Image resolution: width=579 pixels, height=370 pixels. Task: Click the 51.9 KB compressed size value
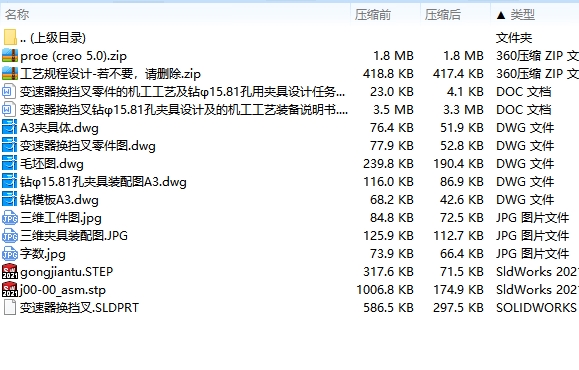pos(462,128)
